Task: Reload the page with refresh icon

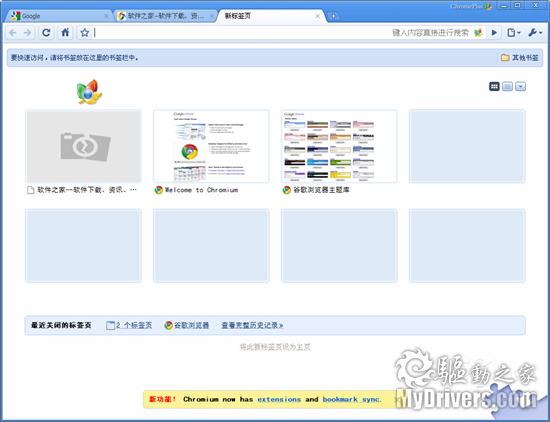Action: pos(46,33)
